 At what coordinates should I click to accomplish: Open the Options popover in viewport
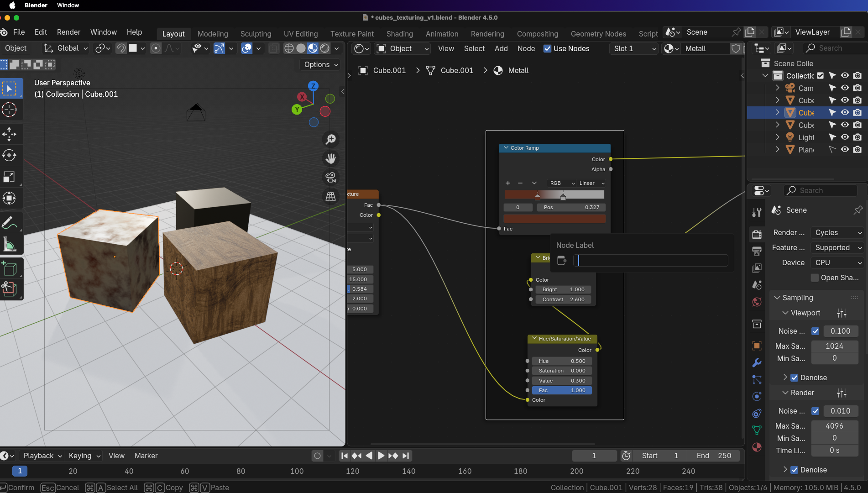(x=321, y=64)
